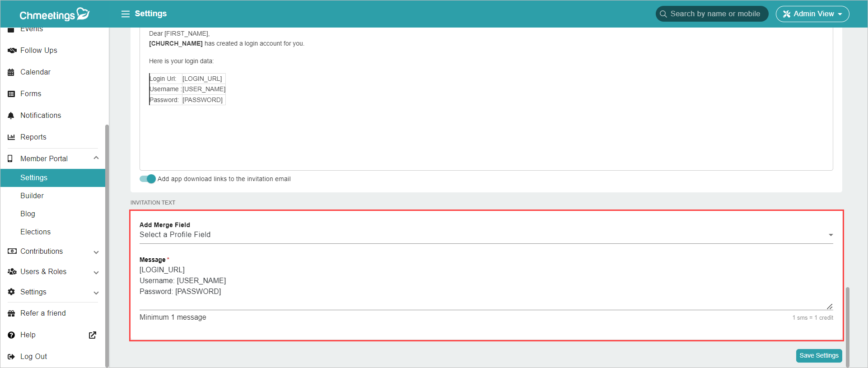Click the [PASSWORD] table cell
The height and width of the screenshot is (368, 868).
203,100
